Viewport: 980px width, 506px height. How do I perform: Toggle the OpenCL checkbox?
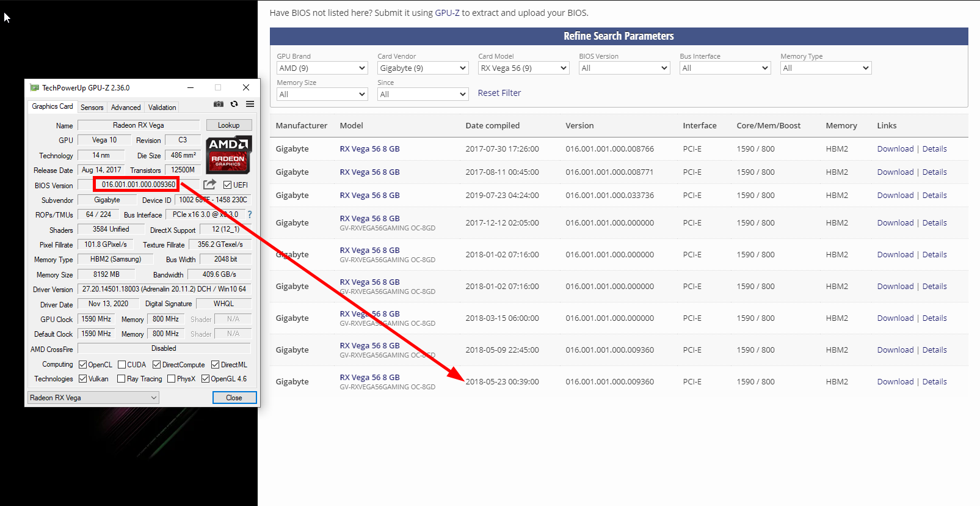pos(82,364)
